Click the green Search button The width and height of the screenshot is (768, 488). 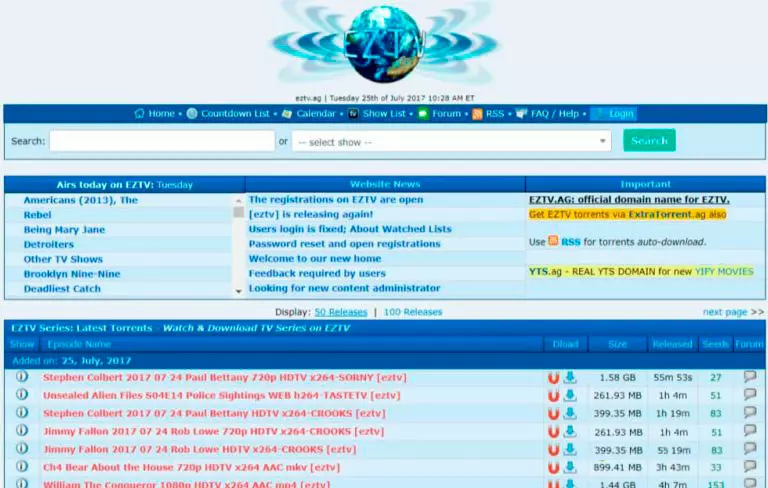click(x=649, y=141)
